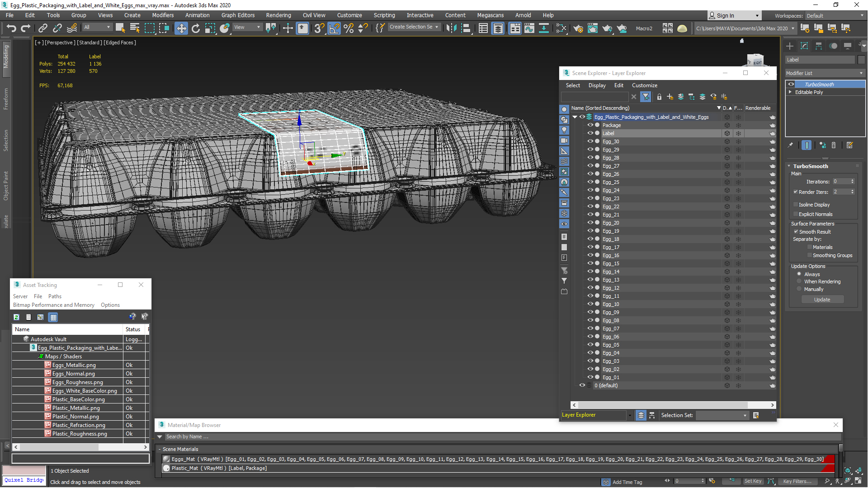The width and height of the screenshot is (868, 488).
Task: Click the lock icon in Scene Explorer
Action: pyautogui.click(x=659, y=97)
